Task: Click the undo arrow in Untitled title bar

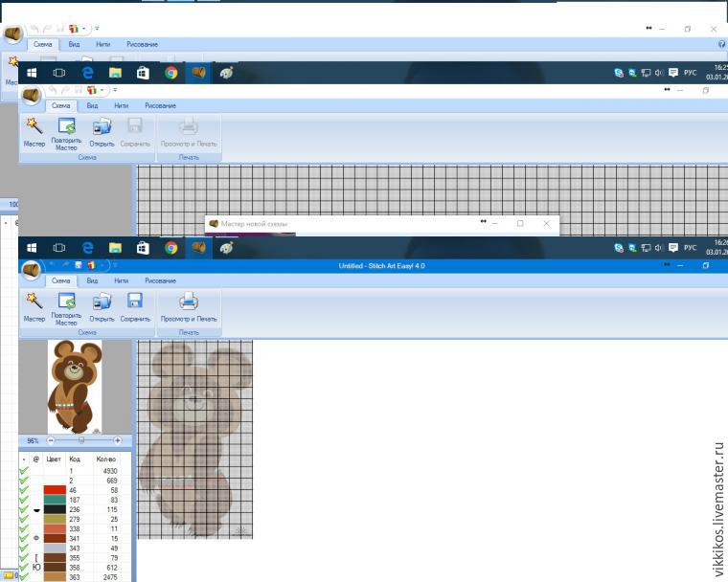Action: (x=52, y=265)
